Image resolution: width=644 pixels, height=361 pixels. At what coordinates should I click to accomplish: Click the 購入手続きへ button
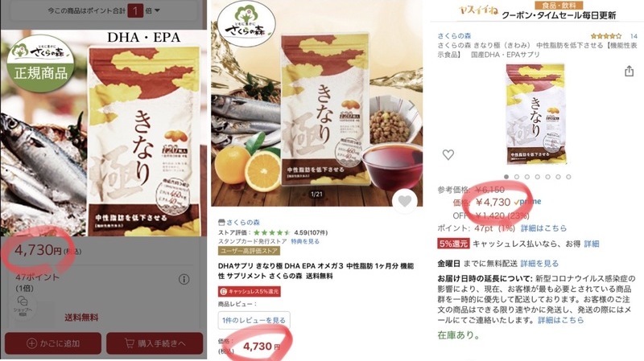click(x=155, y=343)
